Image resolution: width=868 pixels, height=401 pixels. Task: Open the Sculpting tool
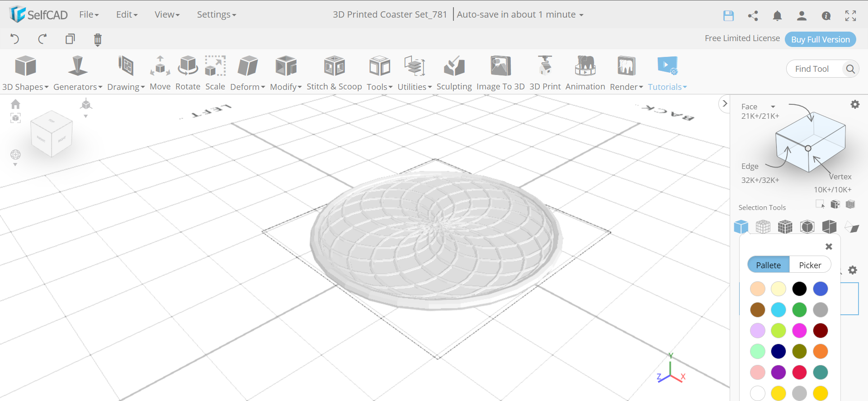pyautogui.click(x=454, y=73)
